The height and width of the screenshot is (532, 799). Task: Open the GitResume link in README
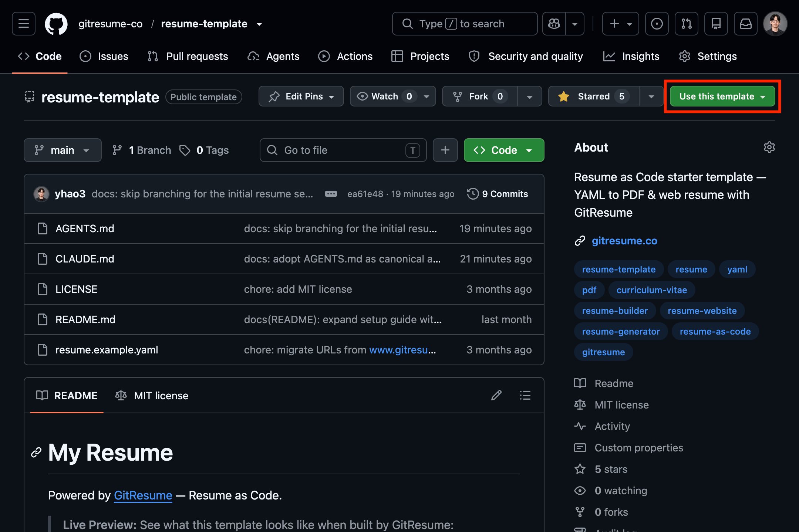[143, 495]
